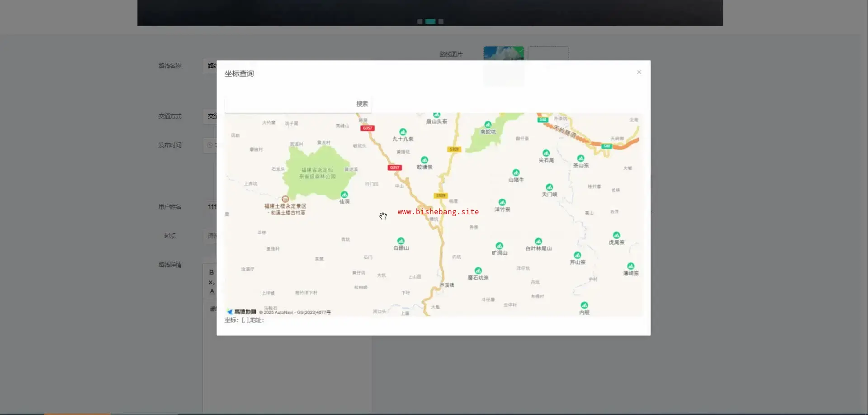Click the 东槐村 village label
The height and width of the screenshot is (415, 868).
coord(537,297)
